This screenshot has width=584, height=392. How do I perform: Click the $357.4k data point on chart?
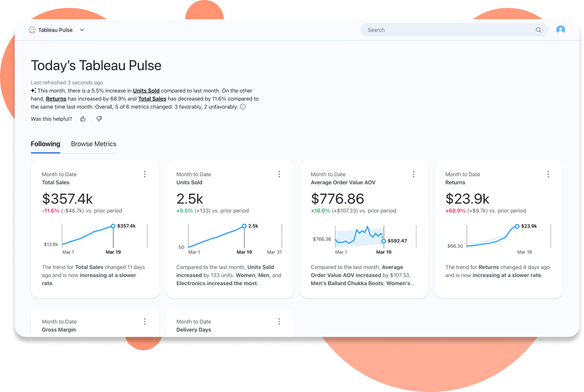point(113,226)
